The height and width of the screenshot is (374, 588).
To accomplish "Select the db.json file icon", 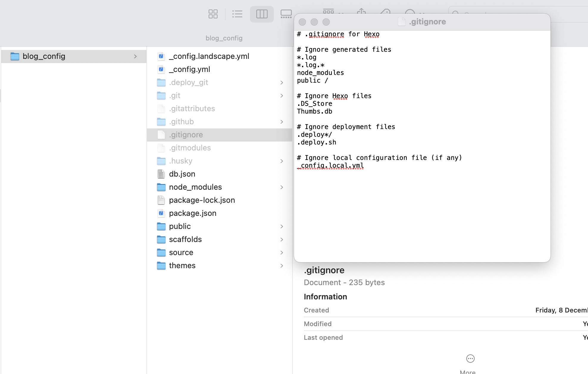I will click(x=161, y=174).
